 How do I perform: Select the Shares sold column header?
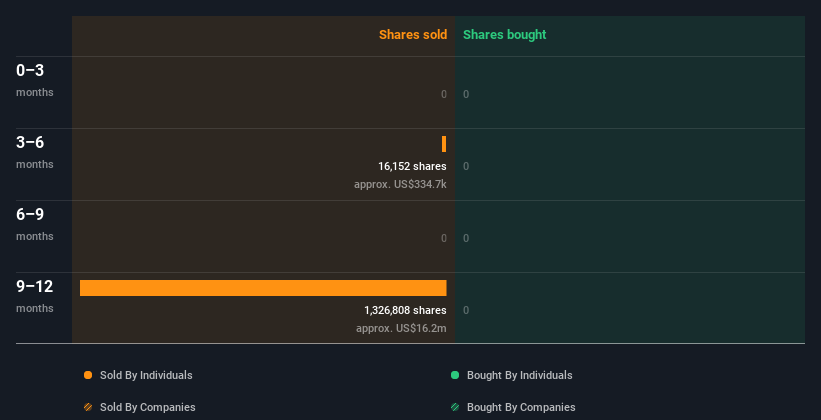(x=412, y=35)
